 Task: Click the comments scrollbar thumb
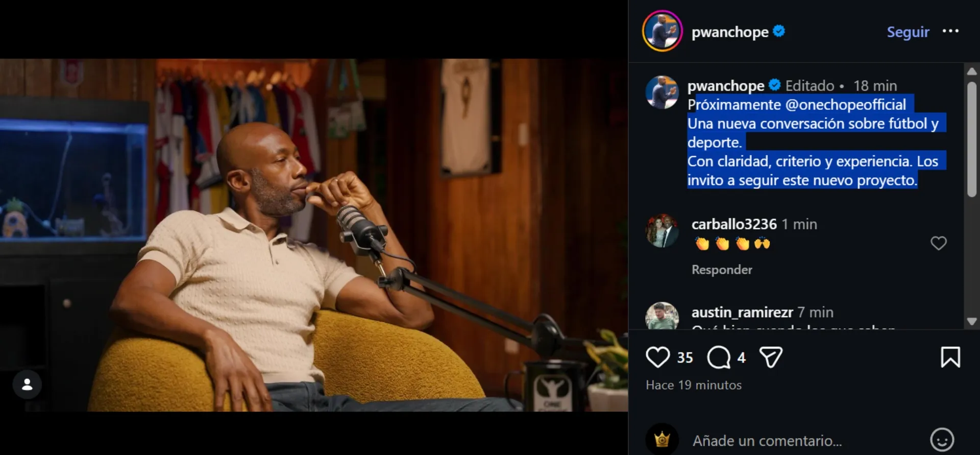[x=972, y=139]
